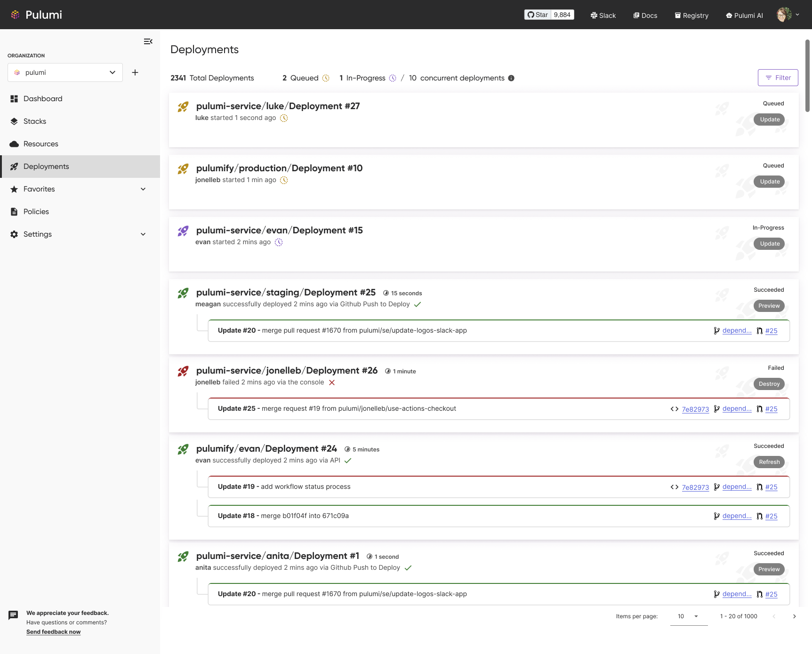Click Update #18 merge b01f04f into 671c09a row

499,516
